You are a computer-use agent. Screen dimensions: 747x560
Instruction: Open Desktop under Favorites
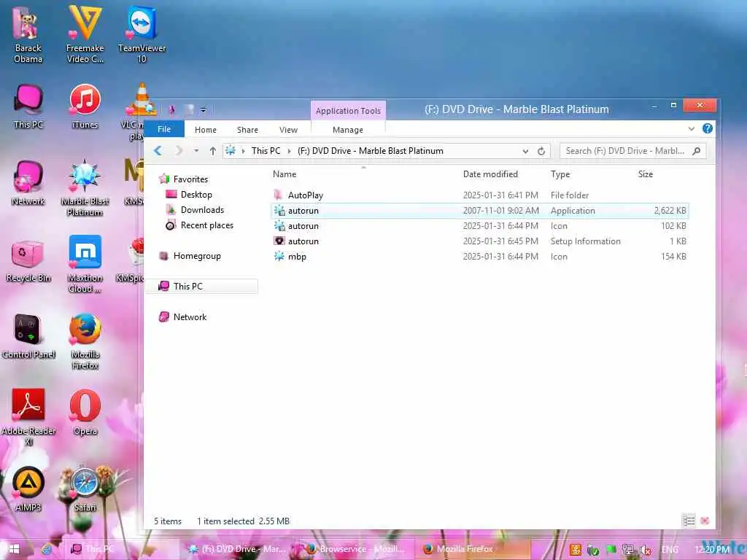(196, 195)
